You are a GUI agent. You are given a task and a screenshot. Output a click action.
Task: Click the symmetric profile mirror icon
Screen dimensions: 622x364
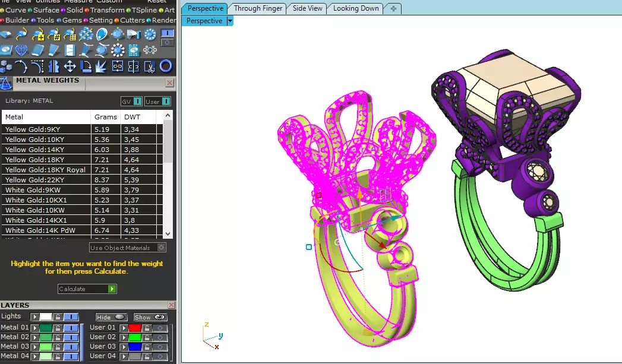click(54, 67)
